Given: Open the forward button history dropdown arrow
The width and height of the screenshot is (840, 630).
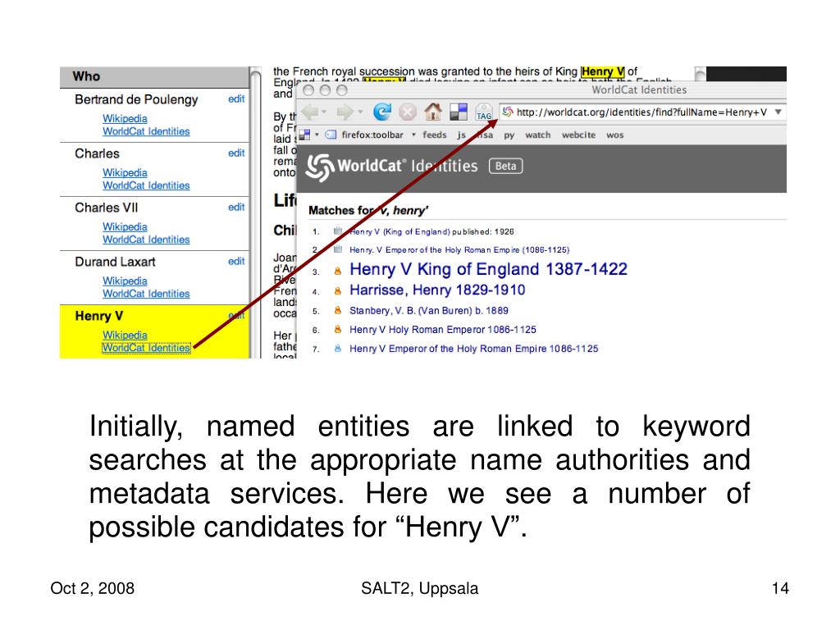Looking at the screenshot, I should click(x=361, y=112).
